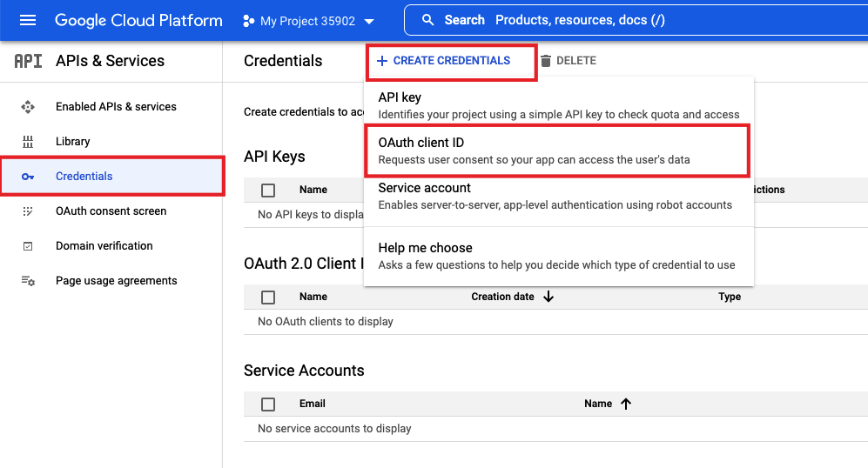Click the OAuth consent screen icon

(x=28, y=211)
